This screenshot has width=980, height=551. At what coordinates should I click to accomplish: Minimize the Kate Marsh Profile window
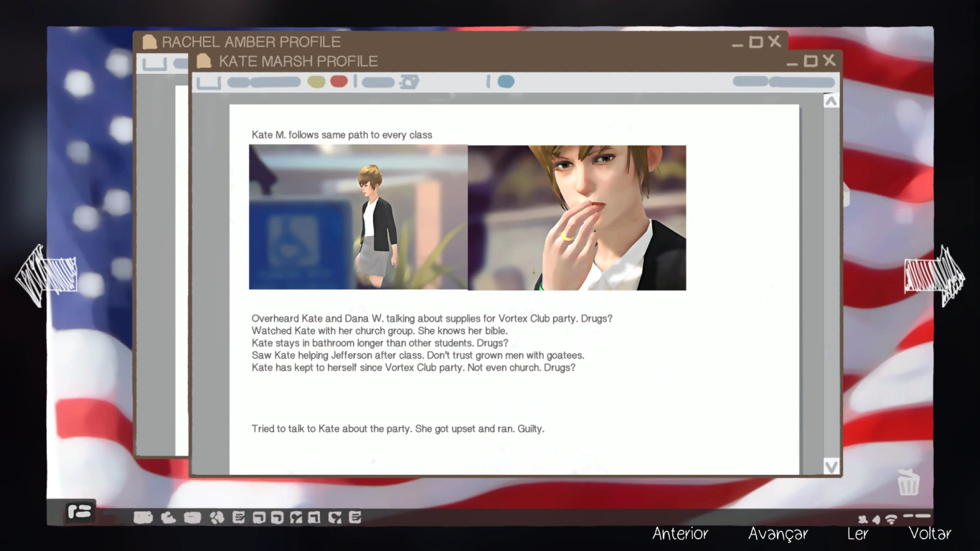pyautogui.click(x=792, y=64)
